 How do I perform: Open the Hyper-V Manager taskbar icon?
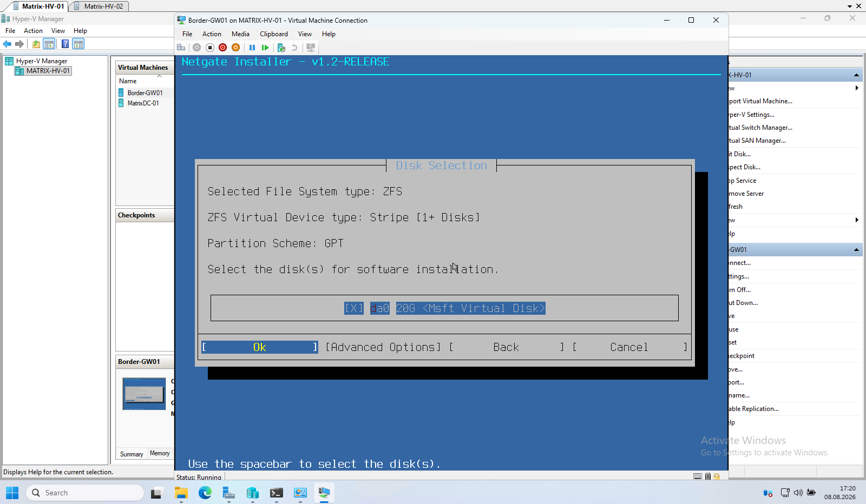[252, 493]
